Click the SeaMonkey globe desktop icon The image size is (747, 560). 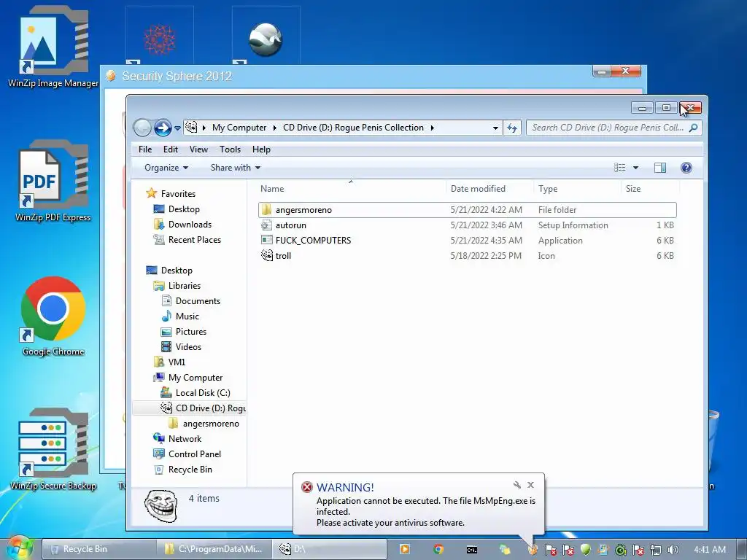pos(266,39)
